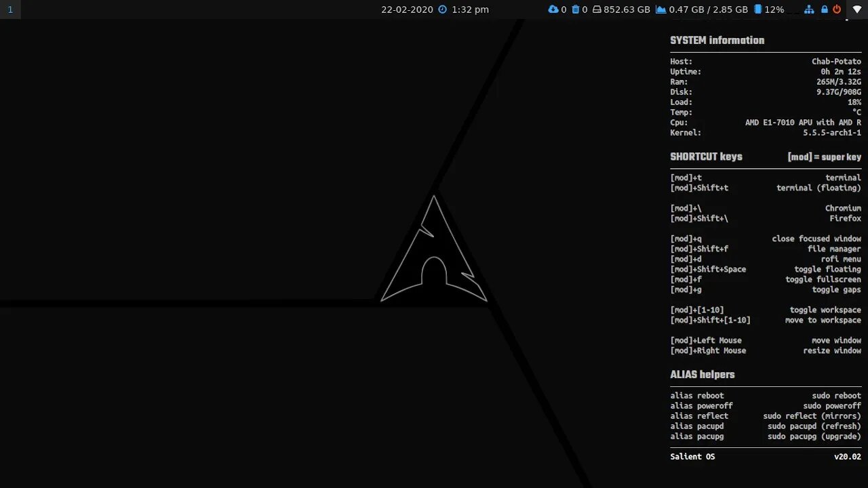868x488 pixels.
Task: Click the version v20.02 text
Action: (x=848, y=457)
